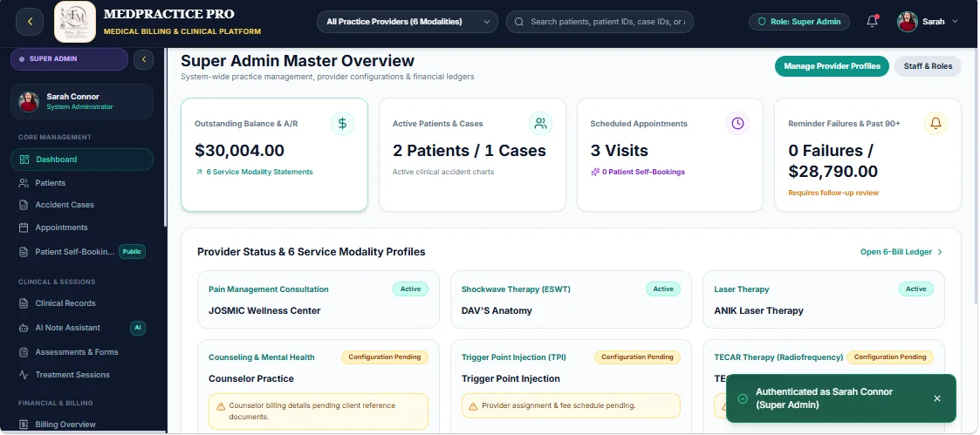Open the 6-Bill Ledger link
Image resolution: width=980 pixels, height=435 pixels.
coord(901,252)
